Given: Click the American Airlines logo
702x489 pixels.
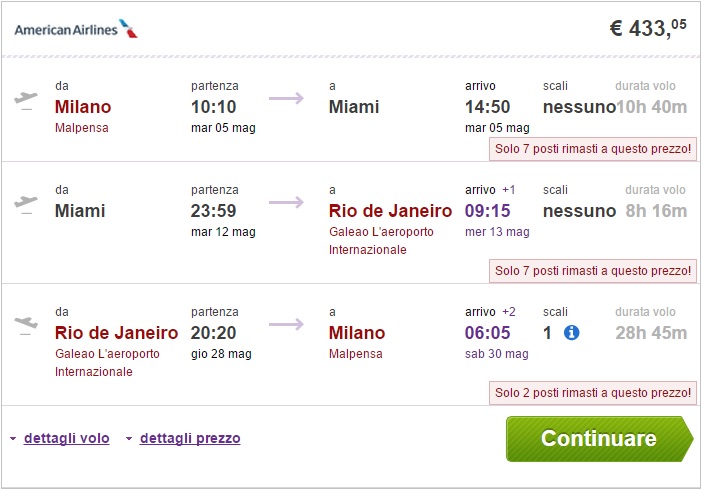Looking at the screenshot, I should click(76, 29).
